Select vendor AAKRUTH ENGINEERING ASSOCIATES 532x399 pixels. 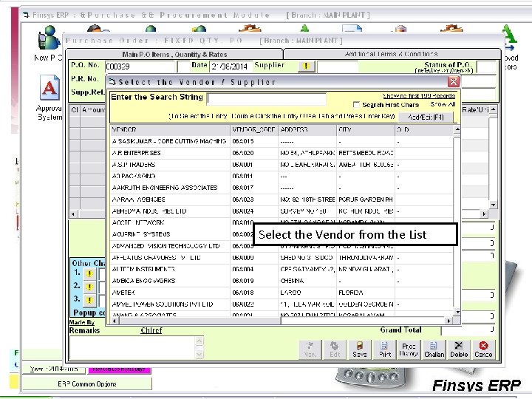tap(282, 188)
